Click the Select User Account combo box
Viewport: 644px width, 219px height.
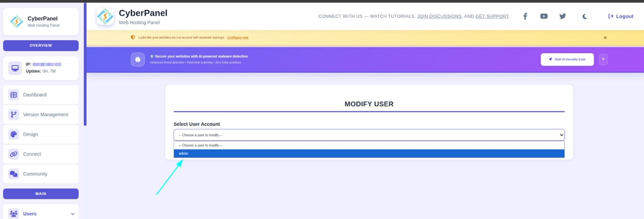[x=369, y=135]
